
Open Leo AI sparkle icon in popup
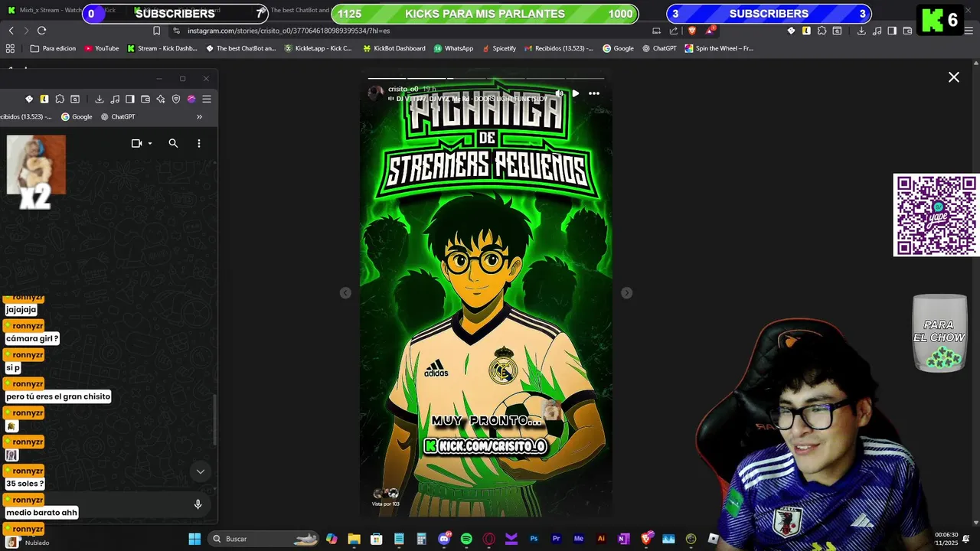click(161, 99)
